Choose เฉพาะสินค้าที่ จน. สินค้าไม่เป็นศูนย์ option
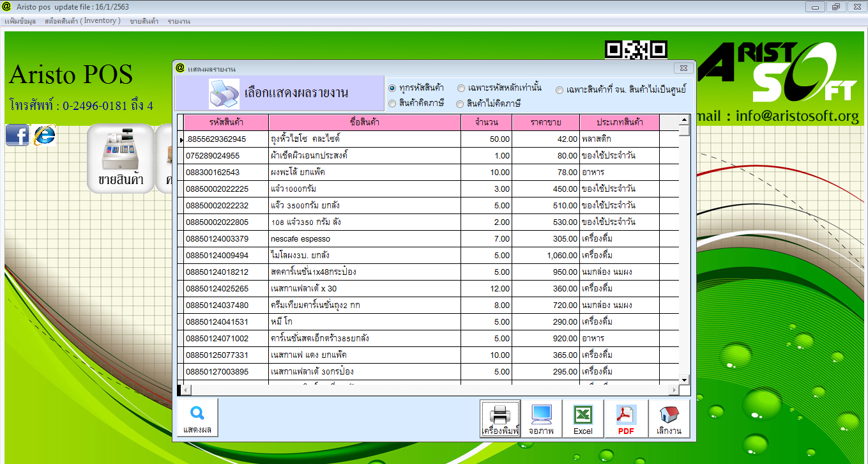 click(560, 90)
